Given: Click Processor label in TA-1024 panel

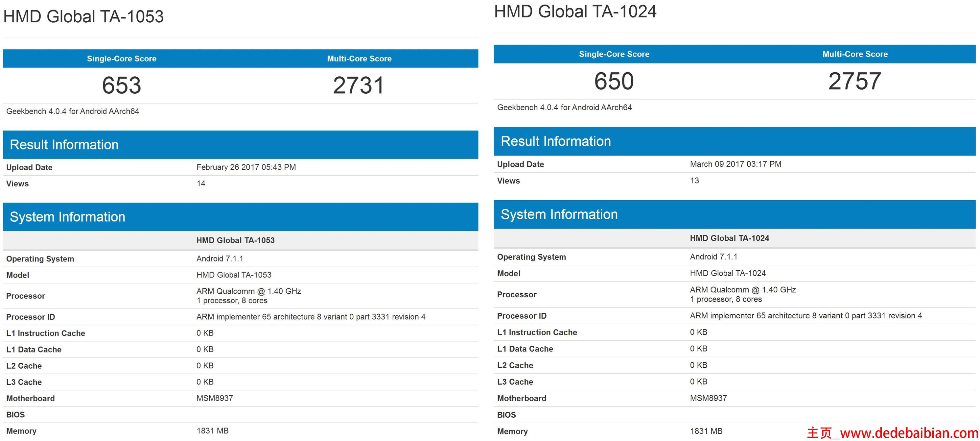Looking at the screenshot, I should click(517, 294).
